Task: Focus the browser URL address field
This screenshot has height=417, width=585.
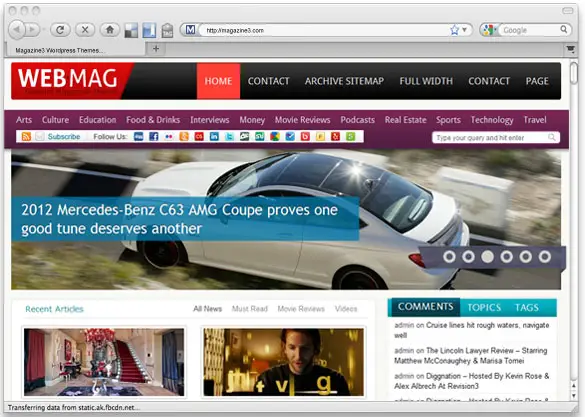Action: coord(325,30)
